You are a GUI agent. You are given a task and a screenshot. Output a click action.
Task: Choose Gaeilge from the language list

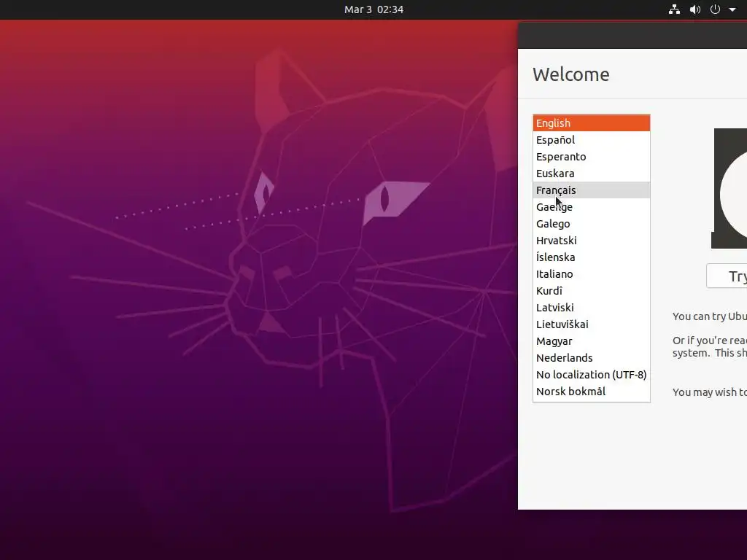coord(591,207)
